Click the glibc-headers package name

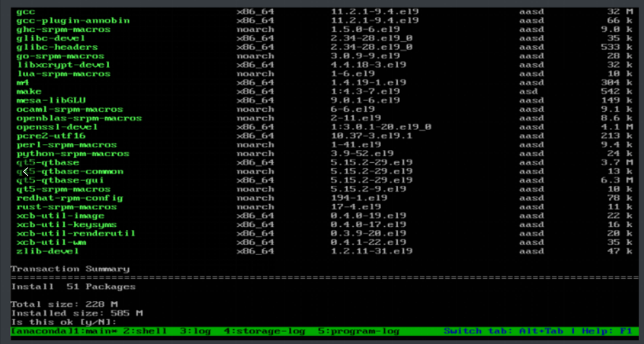click(x=57, y=47)
